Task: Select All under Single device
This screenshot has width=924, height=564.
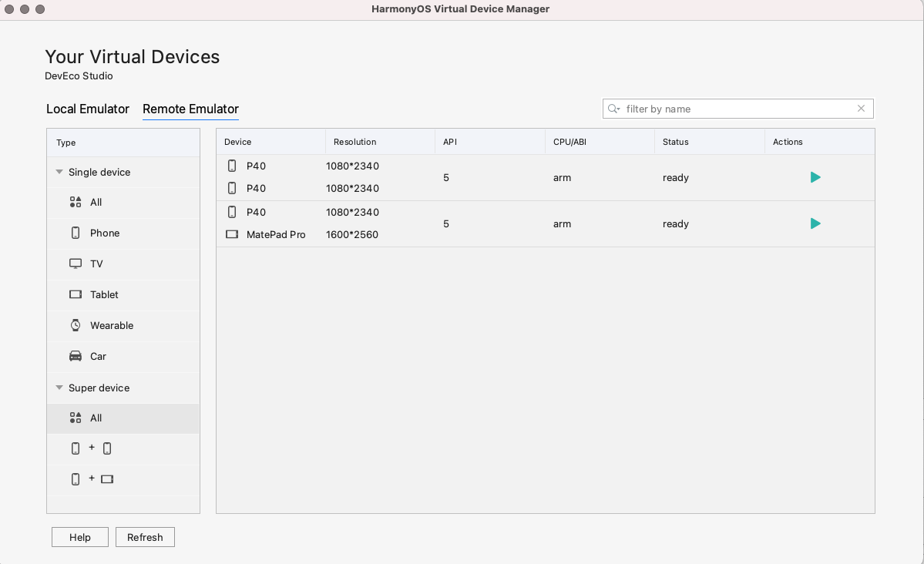Action: 96,202
